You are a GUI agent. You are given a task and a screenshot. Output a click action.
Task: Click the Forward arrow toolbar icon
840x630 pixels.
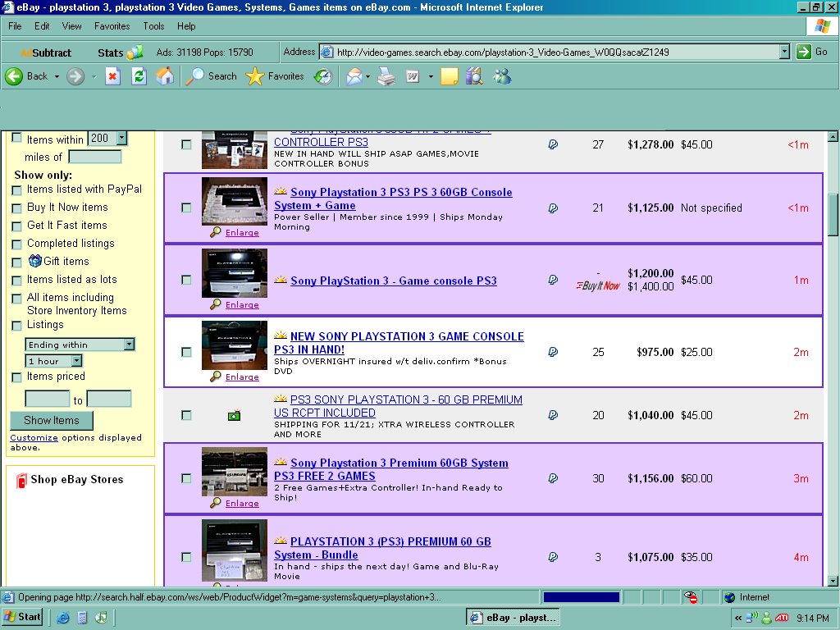coord(75,76)
